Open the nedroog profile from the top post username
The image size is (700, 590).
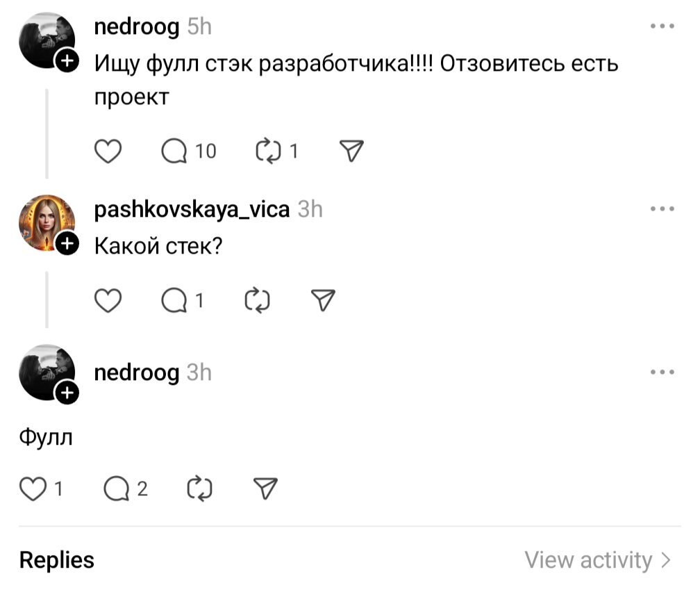click(x=136, y=26)
